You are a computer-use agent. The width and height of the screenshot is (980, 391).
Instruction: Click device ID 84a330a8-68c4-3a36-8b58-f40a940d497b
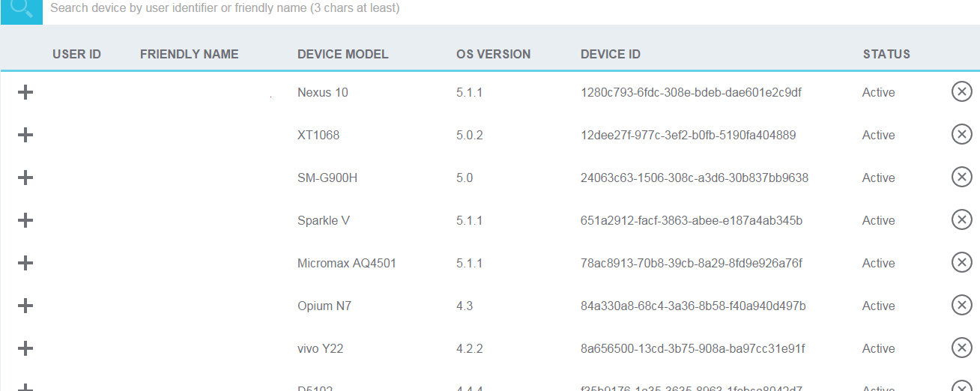693,306
